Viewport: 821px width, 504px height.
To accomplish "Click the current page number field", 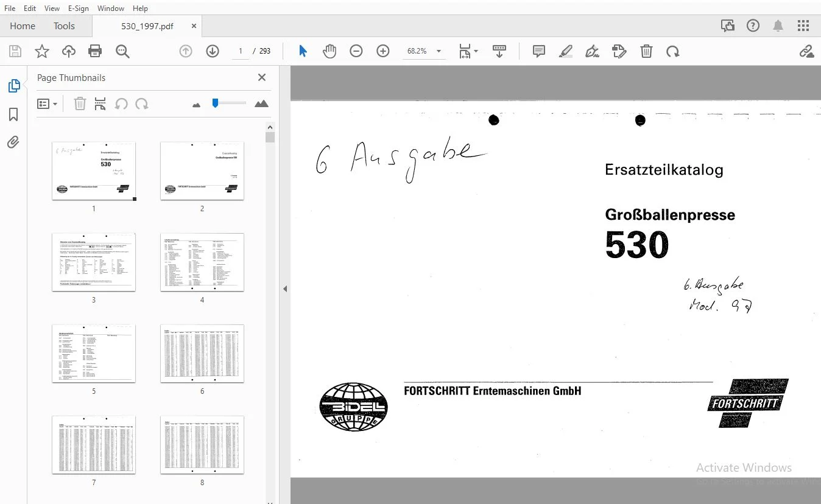I will 241,51.
